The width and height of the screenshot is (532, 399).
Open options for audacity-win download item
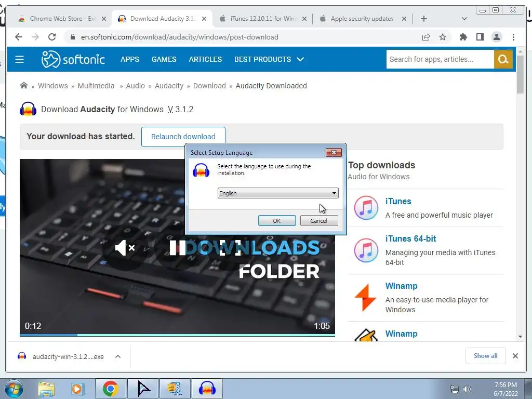[118, 356]
